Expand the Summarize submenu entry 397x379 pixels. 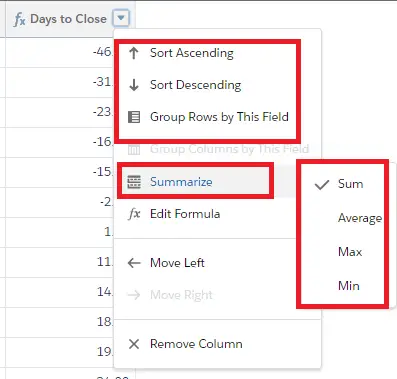click(195, 182)
